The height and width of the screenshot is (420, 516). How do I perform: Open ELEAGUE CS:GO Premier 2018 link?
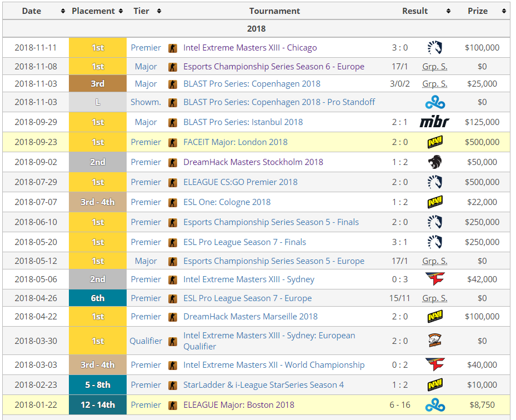coord(241,182)
